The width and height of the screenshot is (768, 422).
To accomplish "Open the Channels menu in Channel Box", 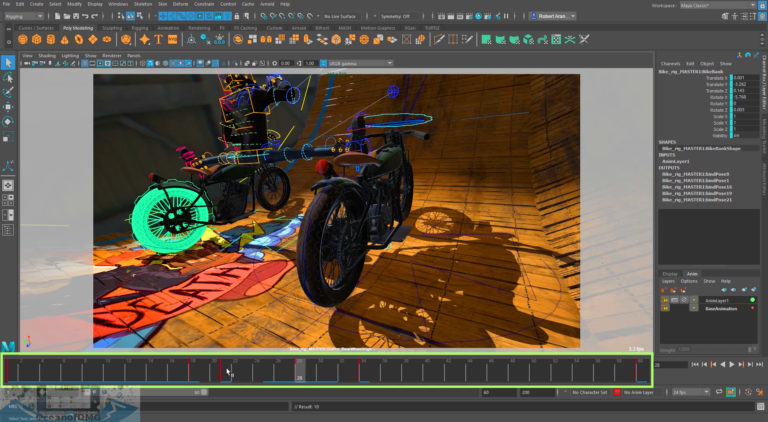I will point(670,64).
